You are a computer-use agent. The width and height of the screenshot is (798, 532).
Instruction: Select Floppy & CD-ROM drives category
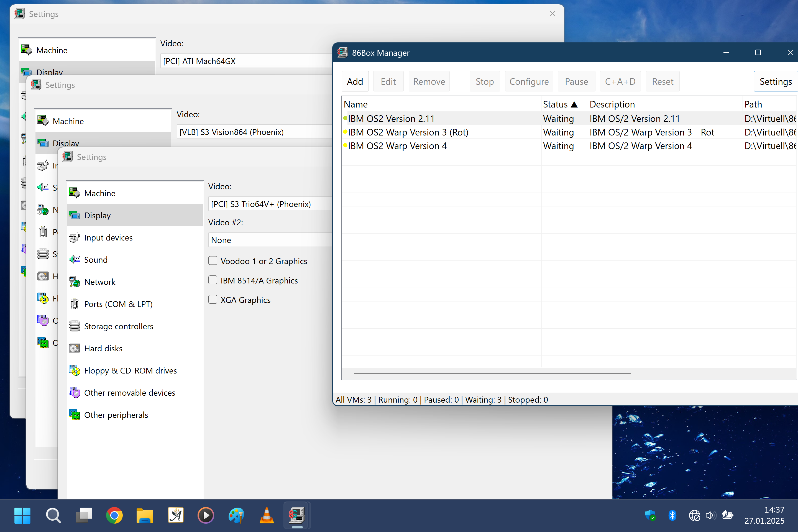point(135,370)
